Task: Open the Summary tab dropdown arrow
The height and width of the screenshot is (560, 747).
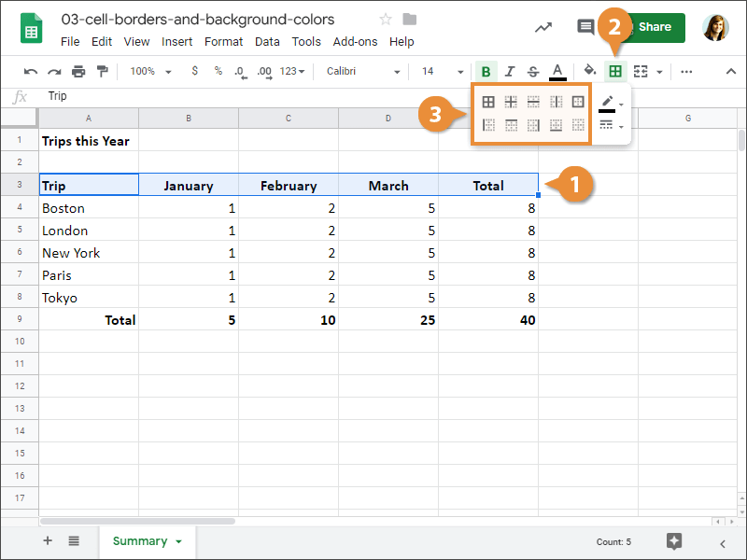Action: coord(178,541)
